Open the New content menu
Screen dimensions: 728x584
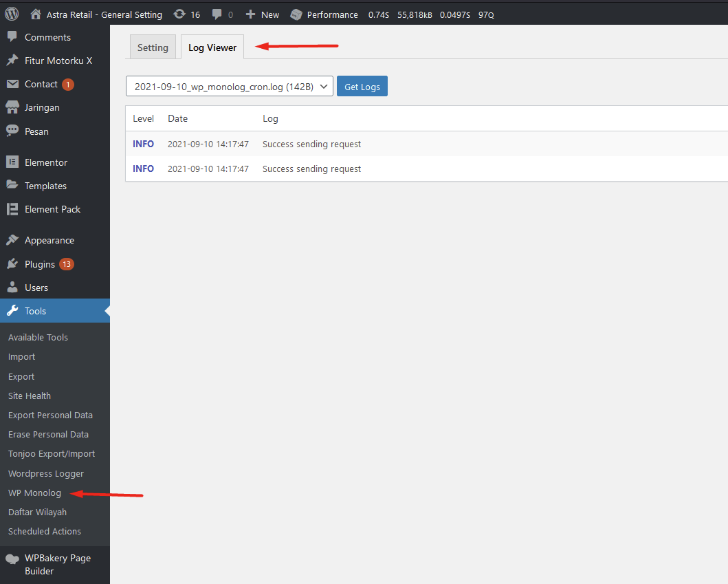pos(269,15)
